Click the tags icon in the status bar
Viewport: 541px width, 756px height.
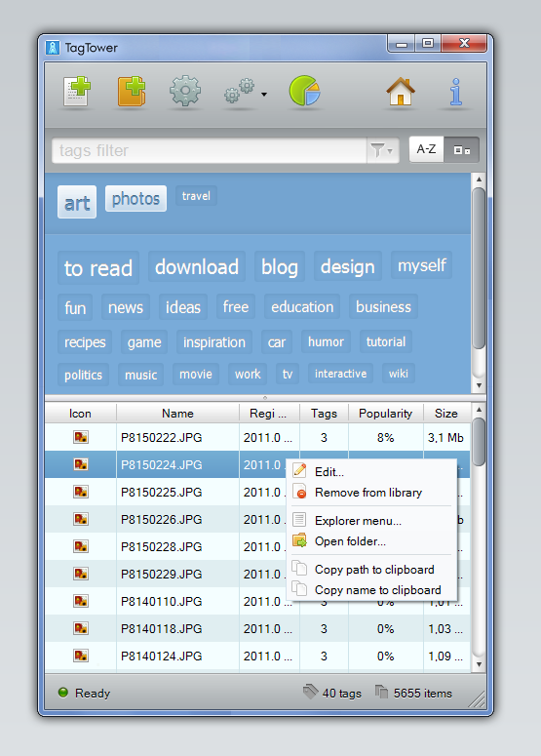[310, 692]
